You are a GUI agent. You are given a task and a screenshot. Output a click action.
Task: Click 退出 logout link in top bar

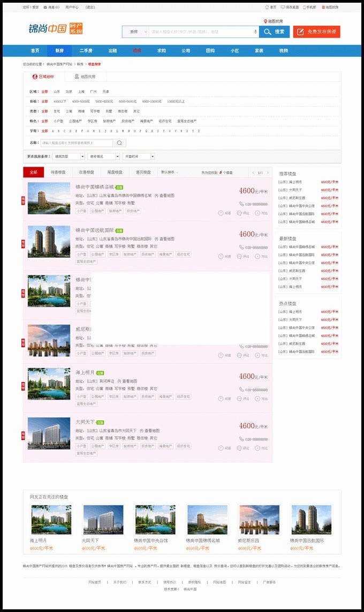pos(90,7)
